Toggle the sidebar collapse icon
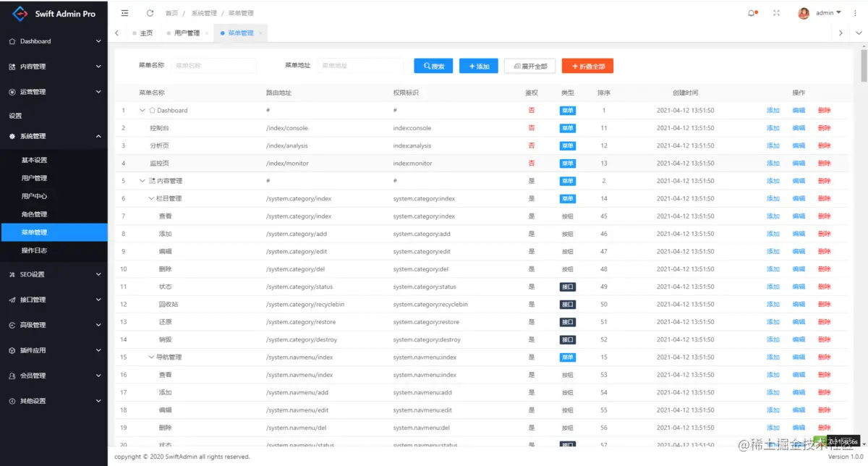The image size is (868, 466). 125,13
